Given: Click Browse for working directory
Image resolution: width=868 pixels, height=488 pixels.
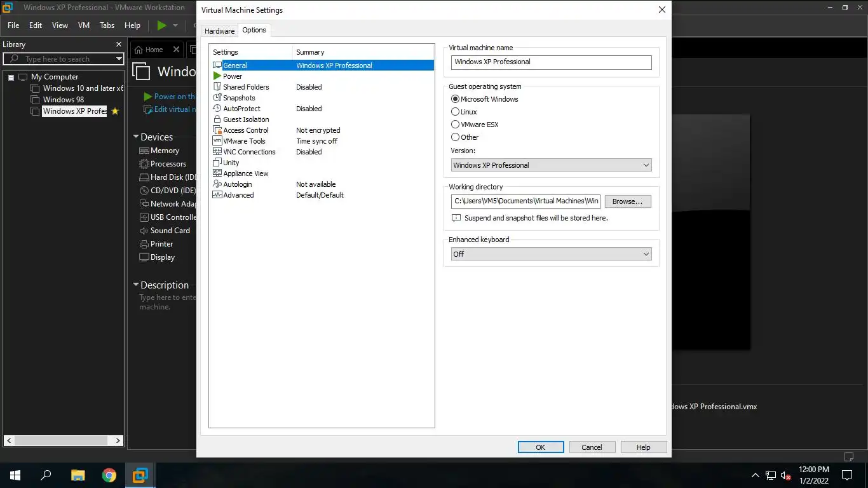Looking at the screenshot, I should tap(628, 201).
